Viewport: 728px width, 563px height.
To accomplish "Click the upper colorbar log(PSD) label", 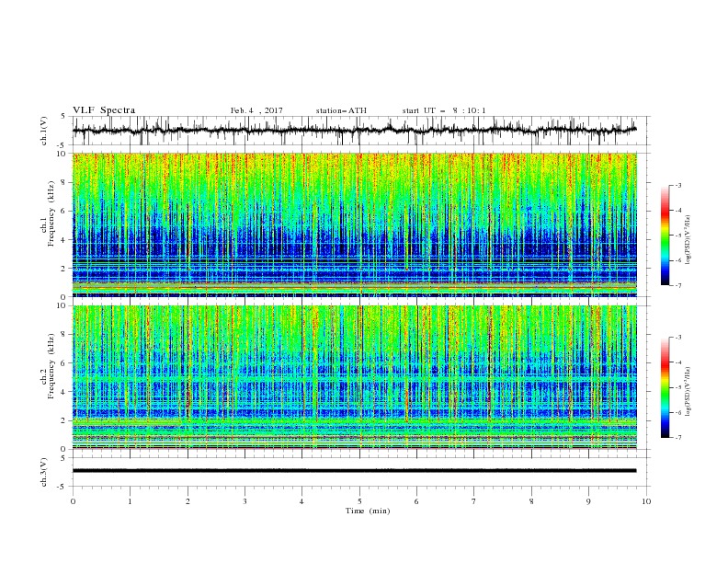I will [x=688, y=240].
